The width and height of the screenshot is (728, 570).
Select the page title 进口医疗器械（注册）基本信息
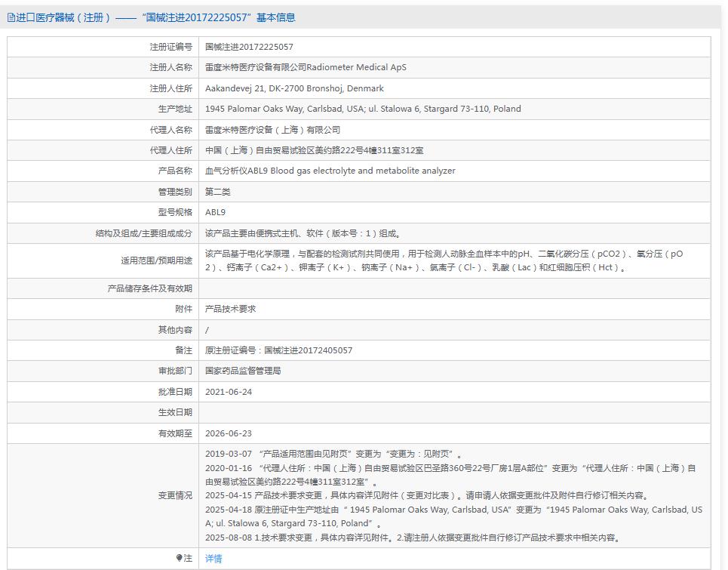(152, 17)
